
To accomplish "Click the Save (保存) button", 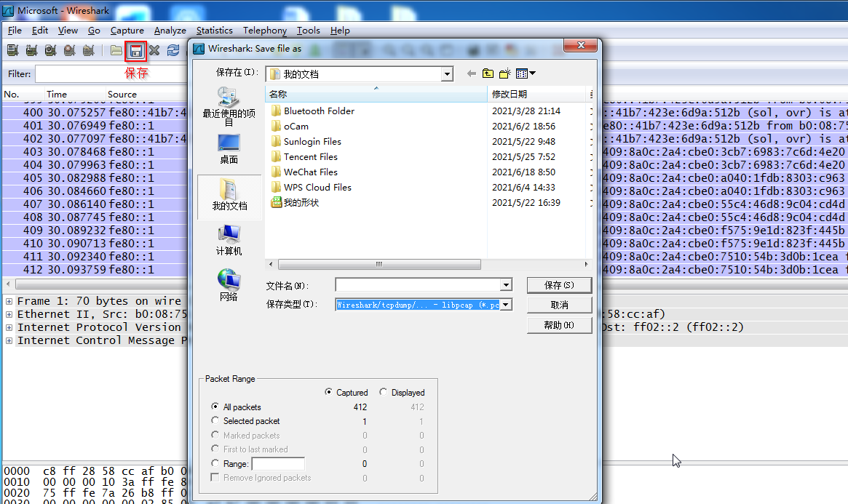I will pyautogui.click(x=559, y=285).
